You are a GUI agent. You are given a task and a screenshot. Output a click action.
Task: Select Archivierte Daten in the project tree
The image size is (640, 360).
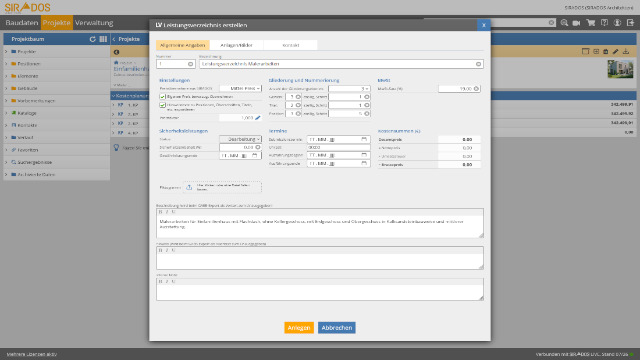(x=36, y=175)
